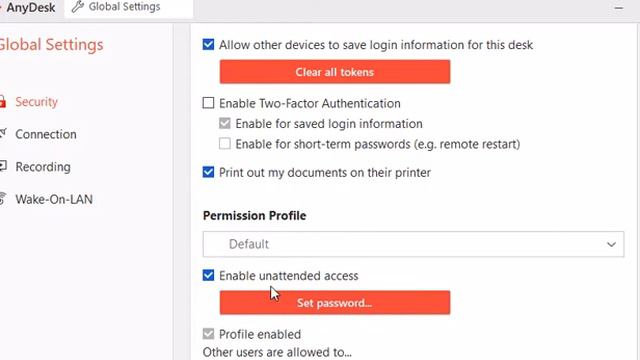Click the Set password... button
Viewport: 640px width, 360px height.
335,302
